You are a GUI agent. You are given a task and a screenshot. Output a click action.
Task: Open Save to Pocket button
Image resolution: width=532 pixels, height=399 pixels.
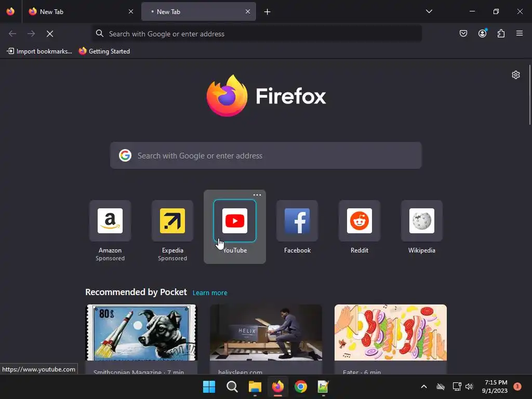click(463, 33)
